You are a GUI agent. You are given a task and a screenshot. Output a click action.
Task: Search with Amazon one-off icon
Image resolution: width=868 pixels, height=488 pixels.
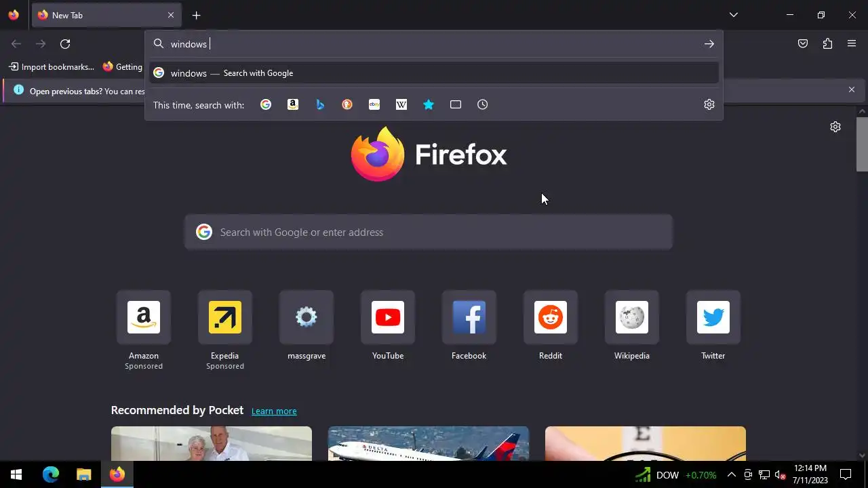(x=293, y=104)
